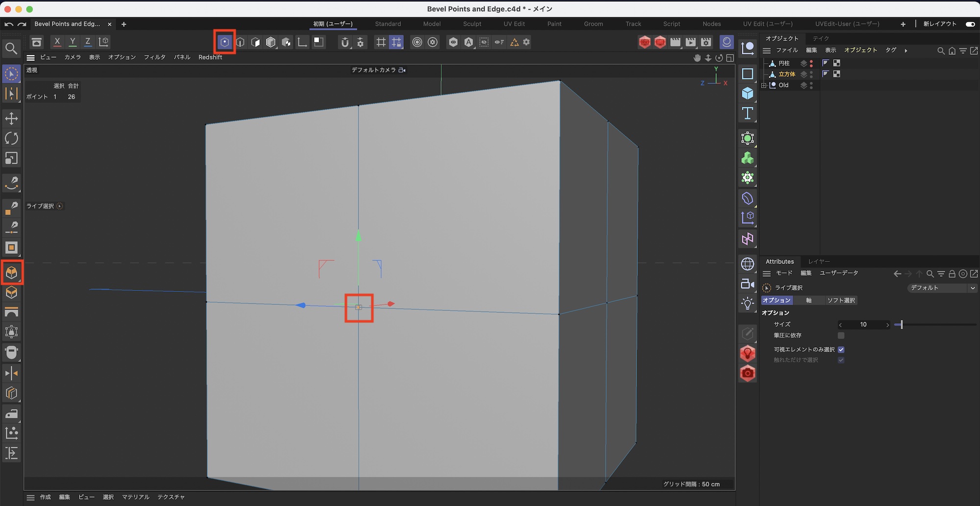Add a Cube primitive object
980x506 pixels.
pyautogui.click(x=747, y=93)
